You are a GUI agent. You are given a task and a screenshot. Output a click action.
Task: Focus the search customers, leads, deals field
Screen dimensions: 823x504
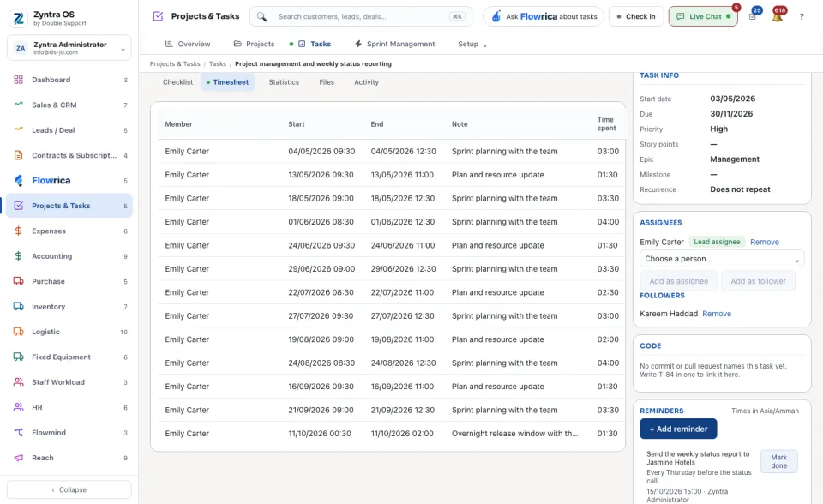coord(362,17)
